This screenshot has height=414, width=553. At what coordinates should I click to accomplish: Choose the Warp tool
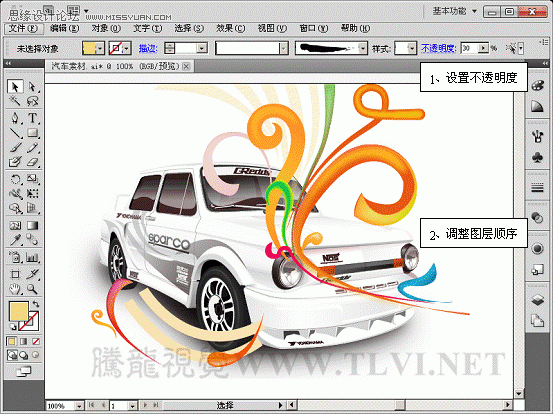click(x=15, y=194)
